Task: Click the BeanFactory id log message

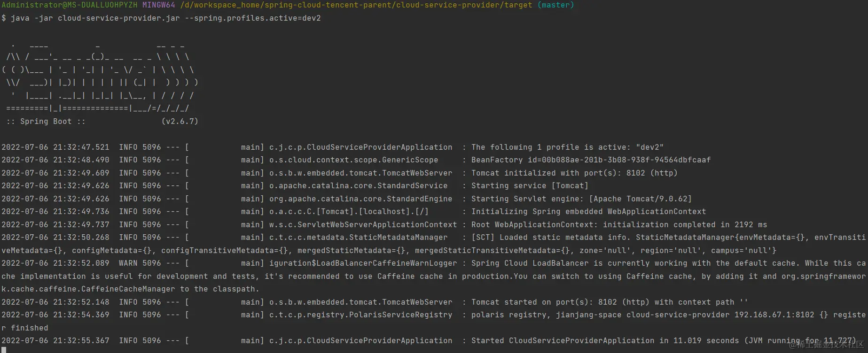Action: [591, 160]
